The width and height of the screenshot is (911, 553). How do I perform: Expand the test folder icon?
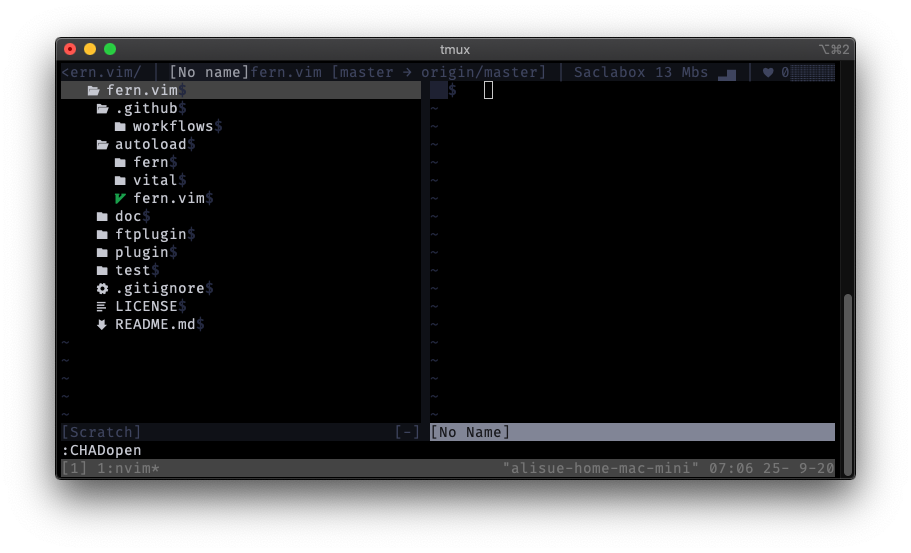(102, 271)
